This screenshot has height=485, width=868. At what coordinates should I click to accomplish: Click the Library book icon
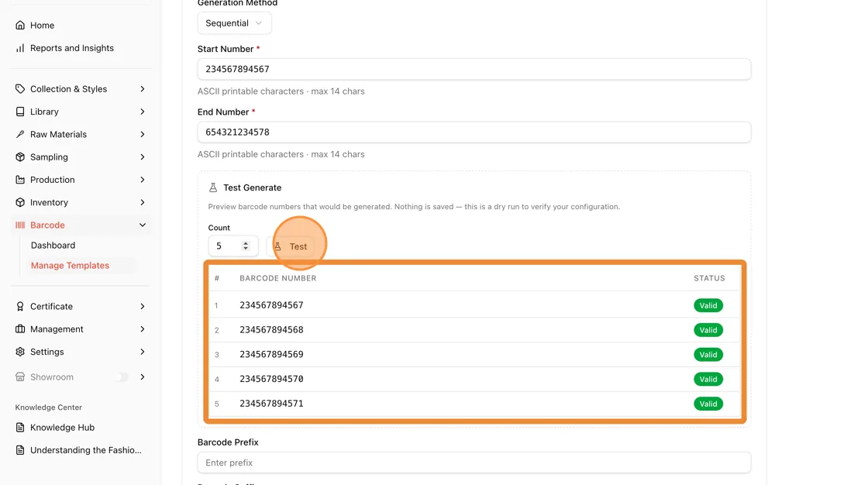pyautogui.click(x=20, y=112)
